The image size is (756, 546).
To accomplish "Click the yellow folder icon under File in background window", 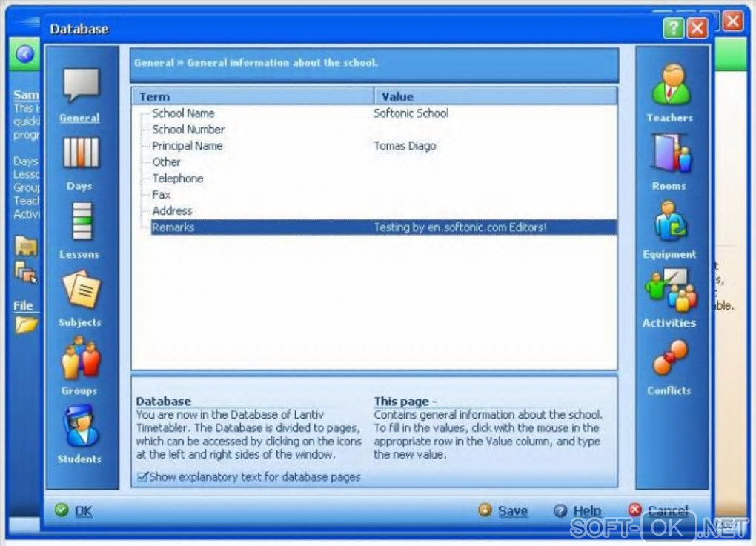I will pyautogui.click(x=26, y=324).
